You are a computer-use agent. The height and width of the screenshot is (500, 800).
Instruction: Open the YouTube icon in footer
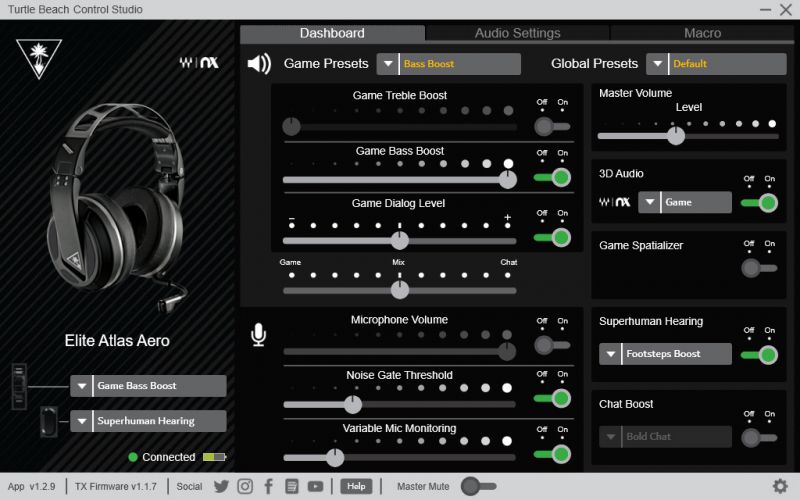point(315,486)
